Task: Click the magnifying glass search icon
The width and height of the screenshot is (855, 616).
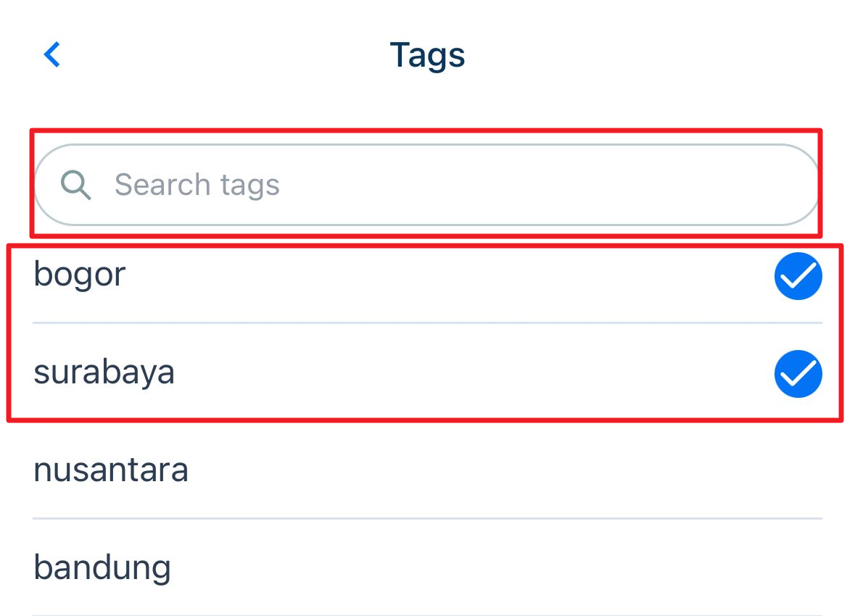Action: 76,186
